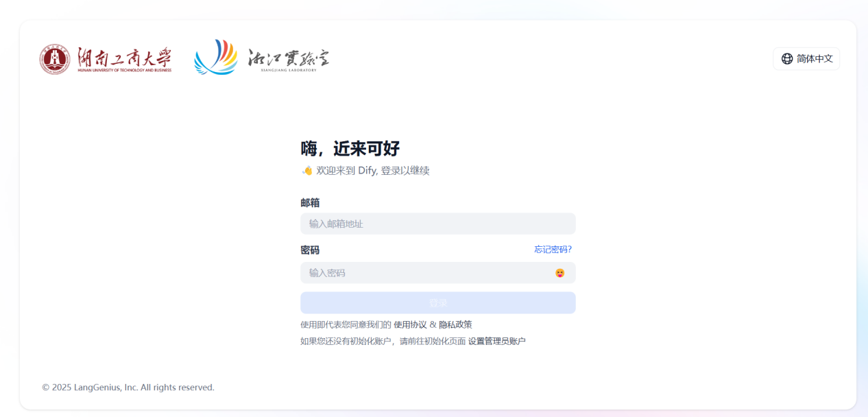Focus the 输入邮箱地址 email field

click(x=437, y=224)
